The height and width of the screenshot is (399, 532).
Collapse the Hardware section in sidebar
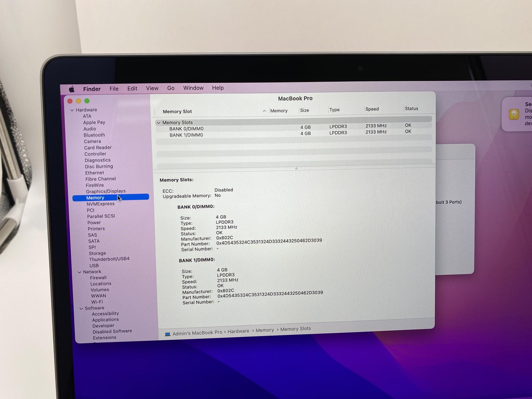[x=72, y=110]
